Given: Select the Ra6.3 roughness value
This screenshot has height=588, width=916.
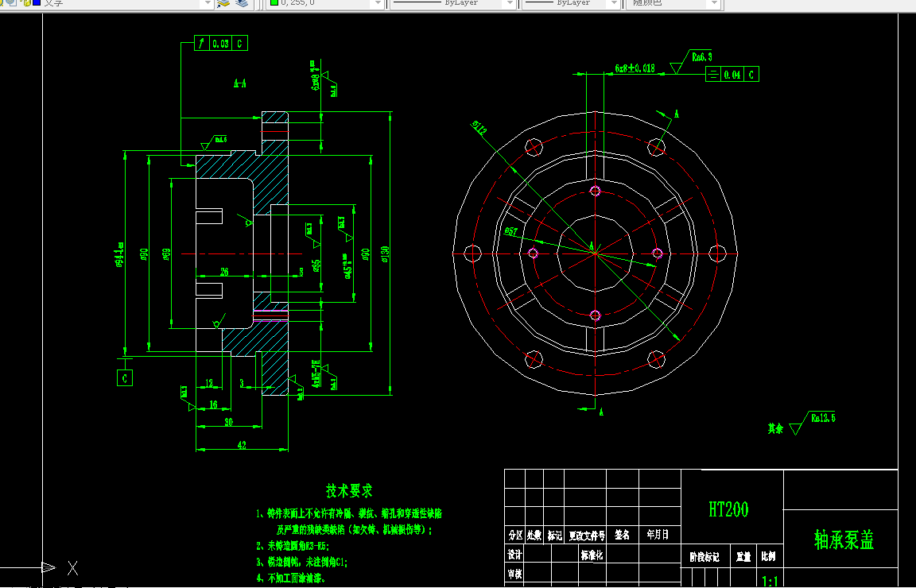Looking at the screenshot, I should tap(701, 56).
